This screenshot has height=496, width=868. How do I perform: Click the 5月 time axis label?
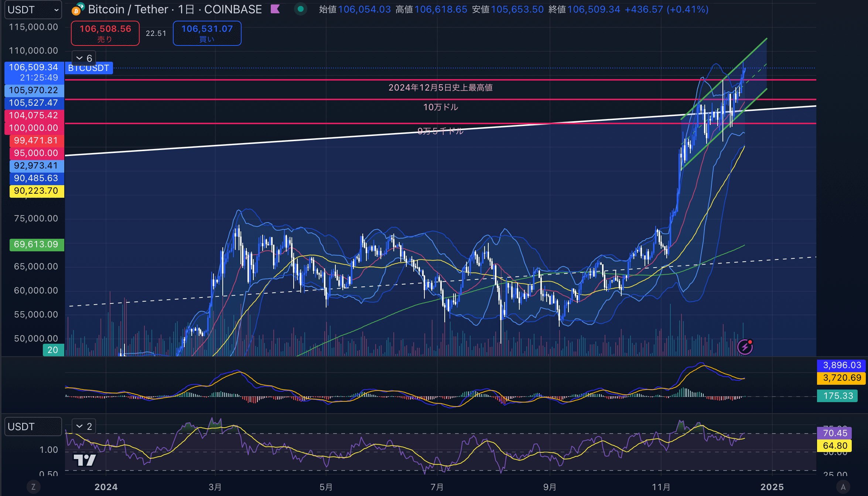pos(326,487)
